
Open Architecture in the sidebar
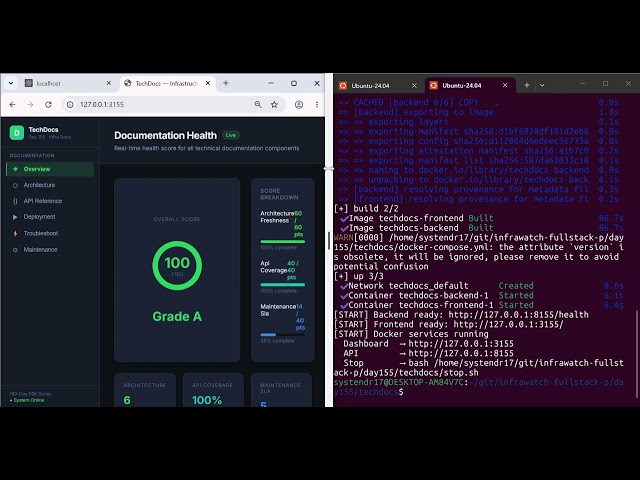[x=50, y=185]
